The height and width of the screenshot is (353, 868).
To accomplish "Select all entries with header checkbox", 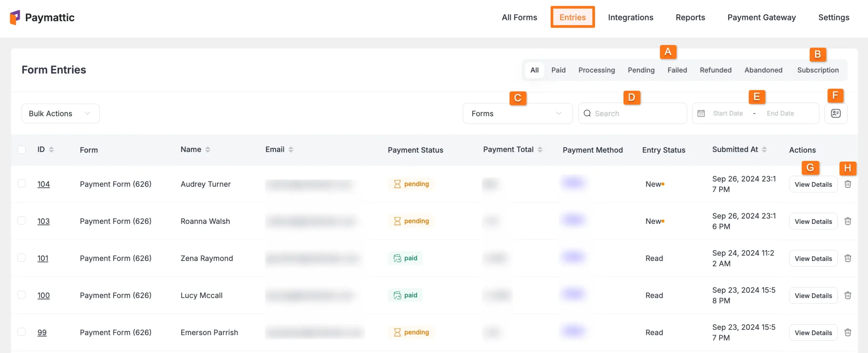I will pos(22,149).
